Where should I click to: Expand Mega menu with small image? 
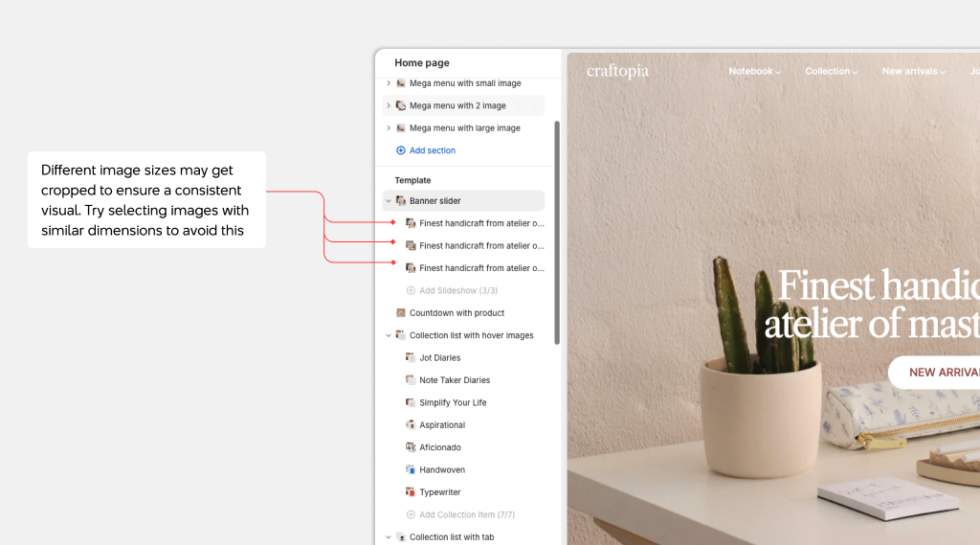tap(389, 83)
